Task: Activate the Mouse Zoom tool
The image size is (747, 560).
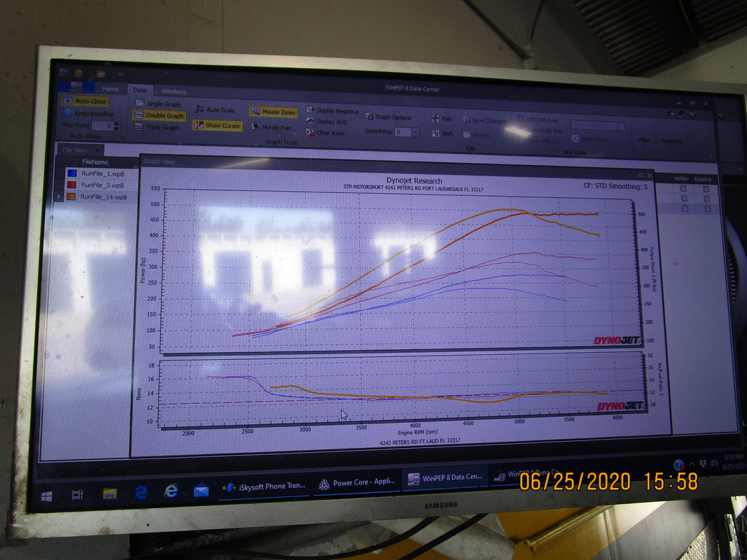Action: [x=274, y=112]
